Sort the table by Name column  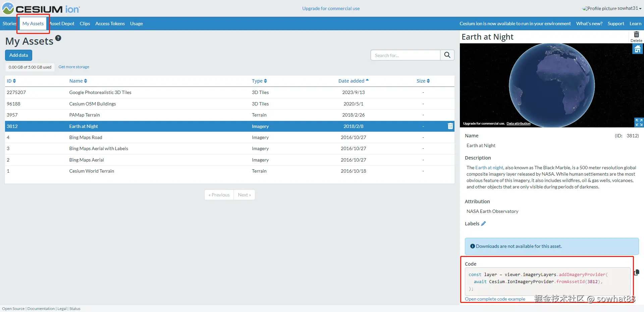coord(78,81)
